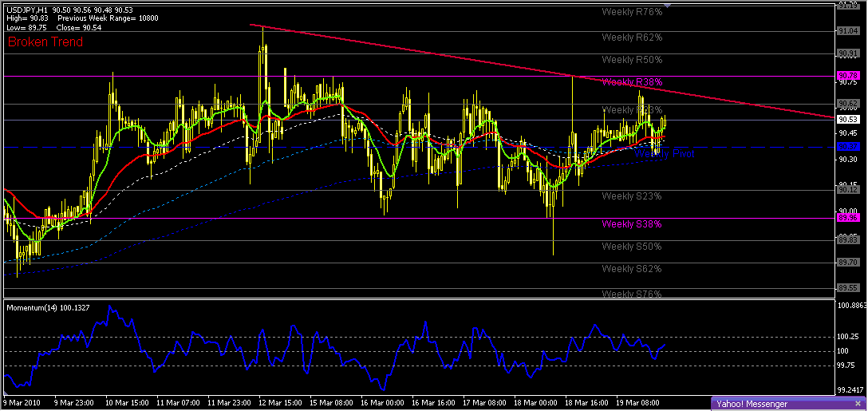Click the 'Weekly S23%' level label
Image resolution: width=868 pixels, height=411 pixels.
[x=632, y=196]
